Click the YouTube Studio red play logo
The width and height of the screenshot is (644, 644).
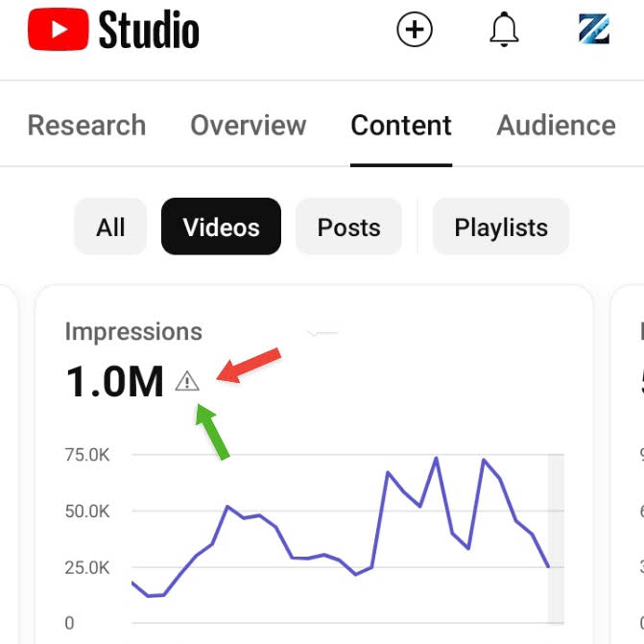coord(58,29)
